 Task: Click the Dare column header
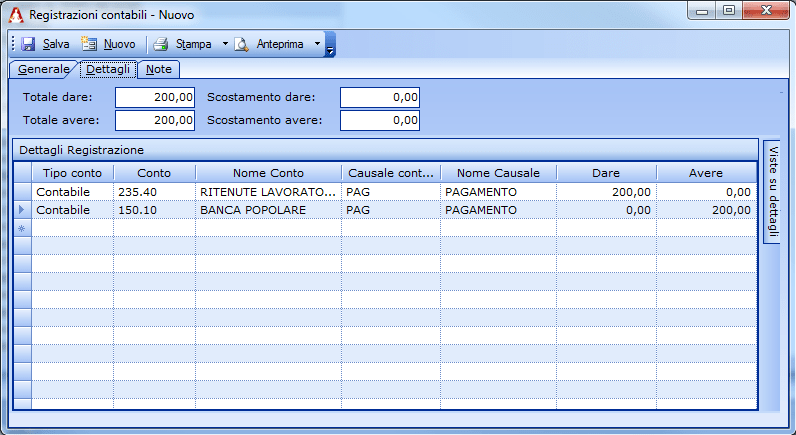pos(606,173)
